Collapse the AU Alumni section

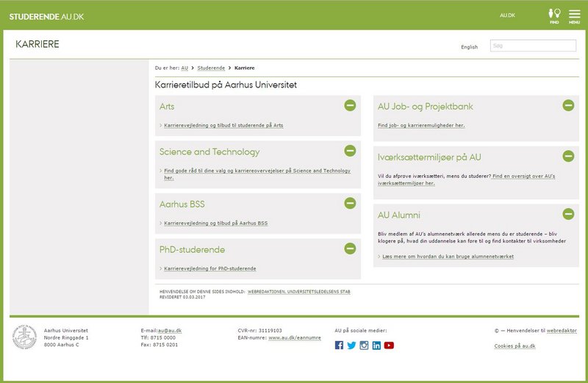[x=568, y=214]
